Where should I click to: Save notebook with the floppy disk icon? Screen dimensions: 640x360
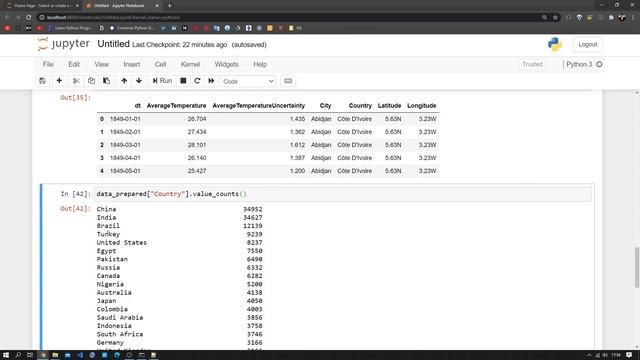(42, 81)
